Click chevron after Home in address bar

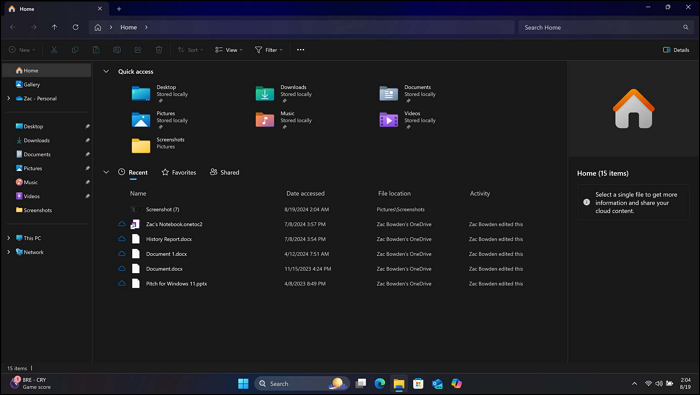(x=146, y=27)
